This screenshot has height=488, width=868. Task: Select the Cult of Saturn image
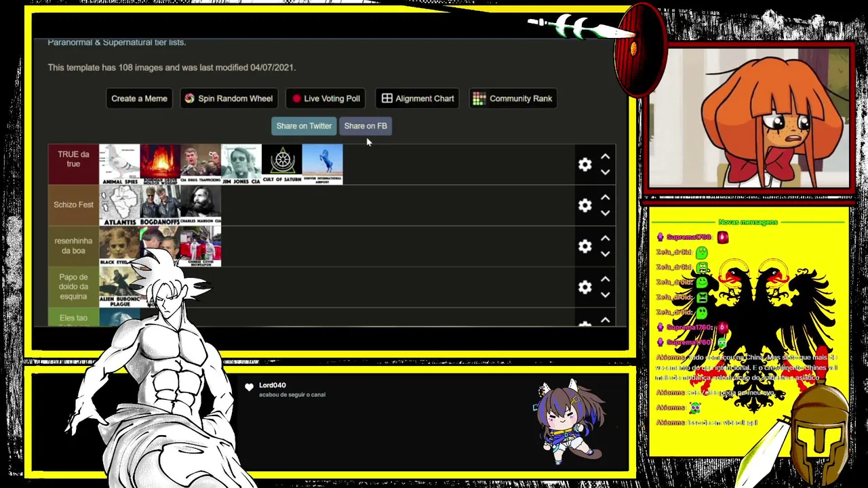282,164
